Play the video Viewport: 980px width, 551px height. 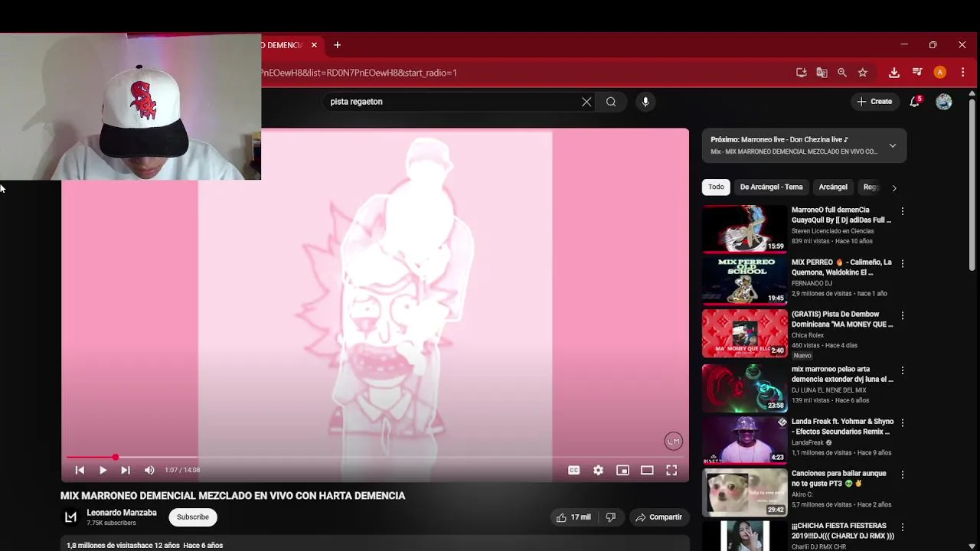point(103,470)
